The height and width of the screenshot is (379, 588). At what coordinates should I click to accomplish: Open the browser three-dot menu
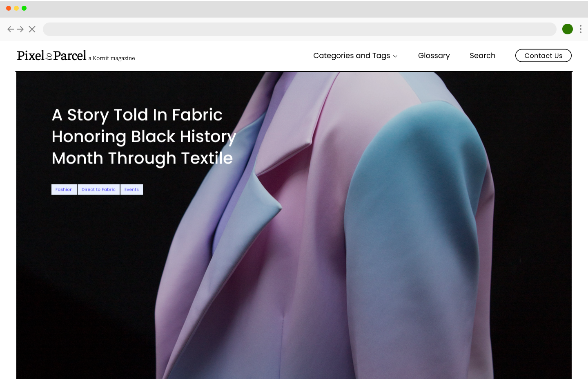(x=581, y=29)
